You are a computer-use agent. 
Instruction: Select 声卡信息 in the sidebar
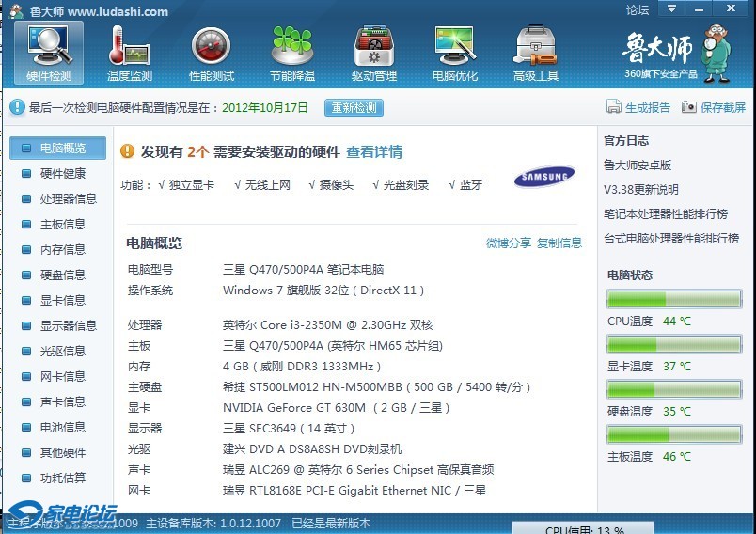63,402
